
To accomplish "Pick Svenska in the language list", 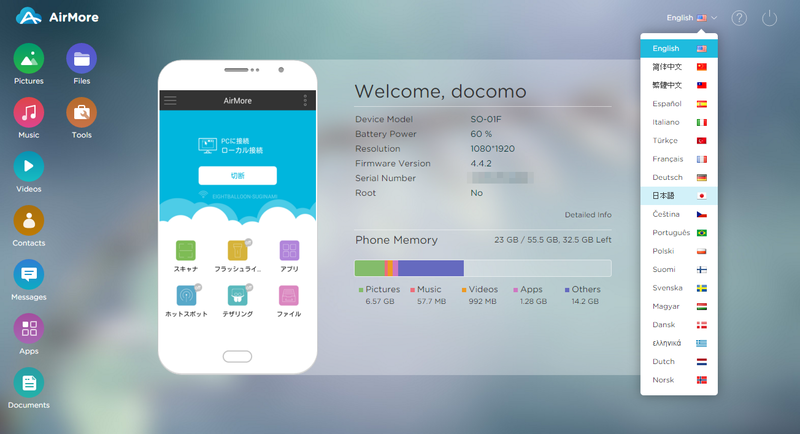I will pyautogui.click(x=679, y=288).
